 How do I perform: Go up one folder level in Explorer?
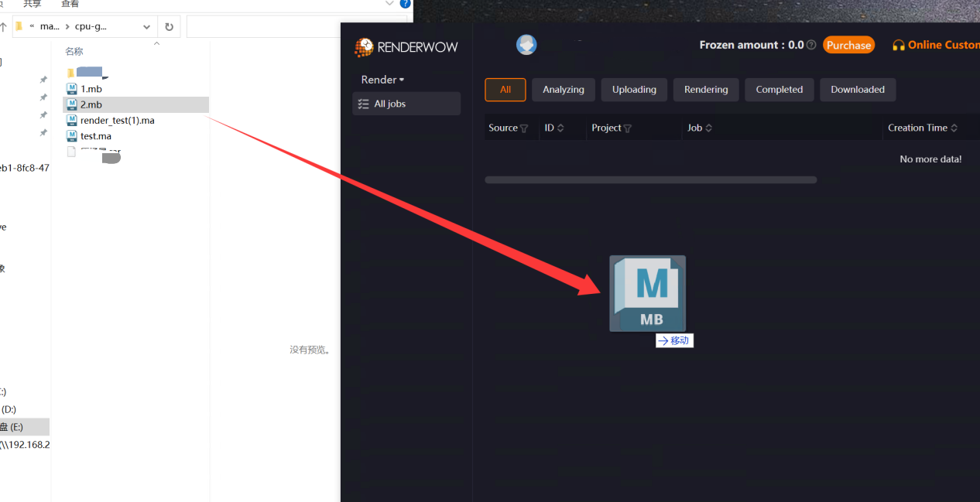(3, 26)
